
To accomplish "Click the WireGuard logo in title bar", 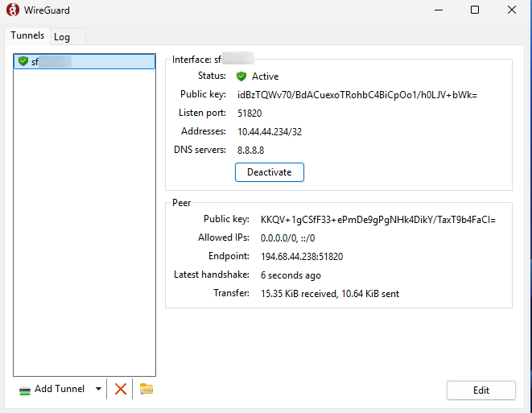I will pyautogui.click(x=13, y=10).
